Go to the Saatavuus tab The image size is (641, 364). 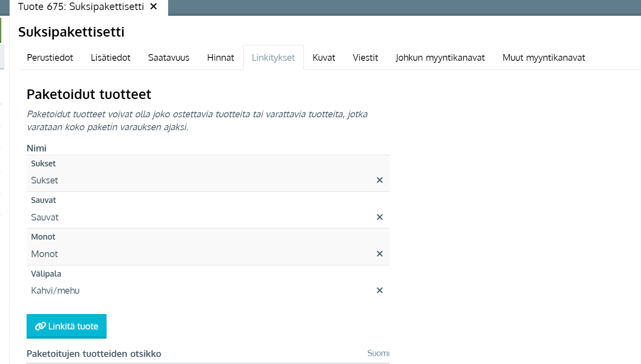click(x=169, y=58)
